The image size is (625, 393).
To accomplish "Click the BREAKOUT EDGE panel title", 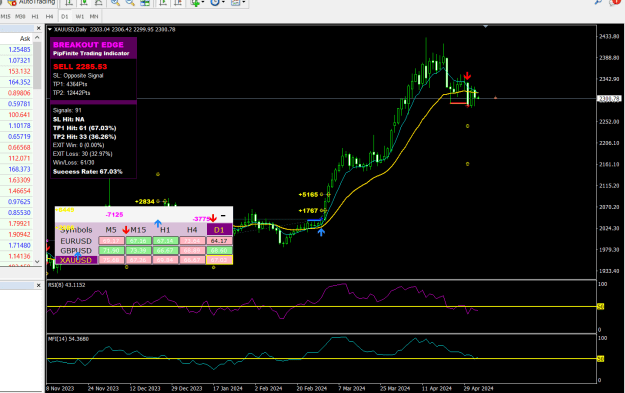I will (88, 45).
